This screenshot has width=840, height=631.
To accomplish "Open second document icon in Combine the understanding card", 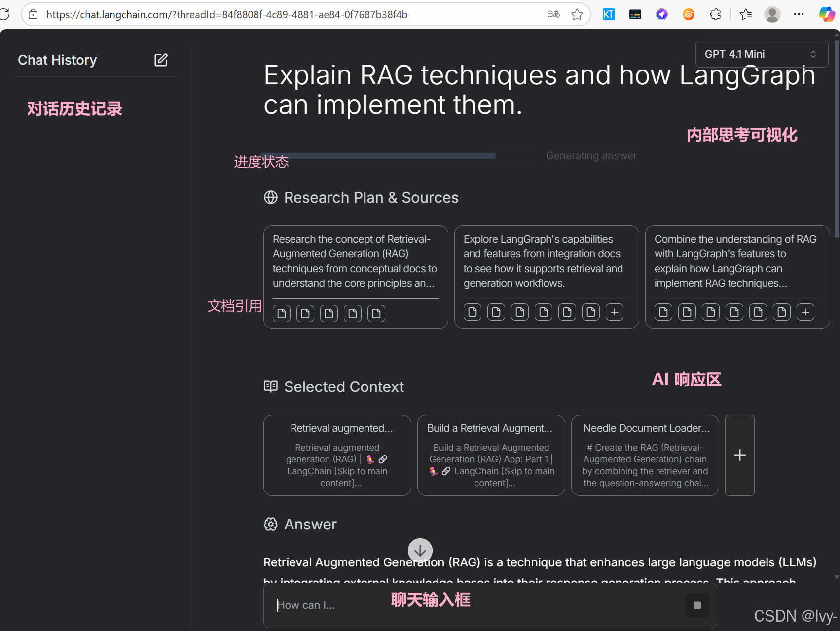I will tap(687, 312).
